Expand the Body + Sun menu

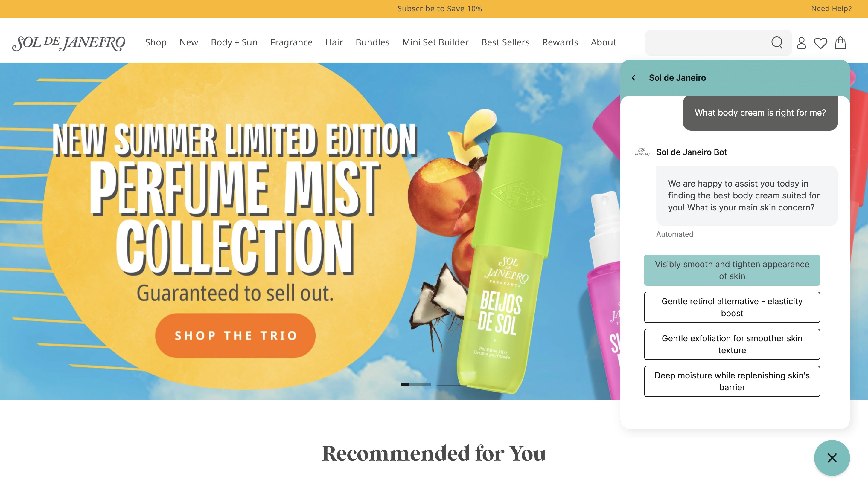(x=234, y=42)
